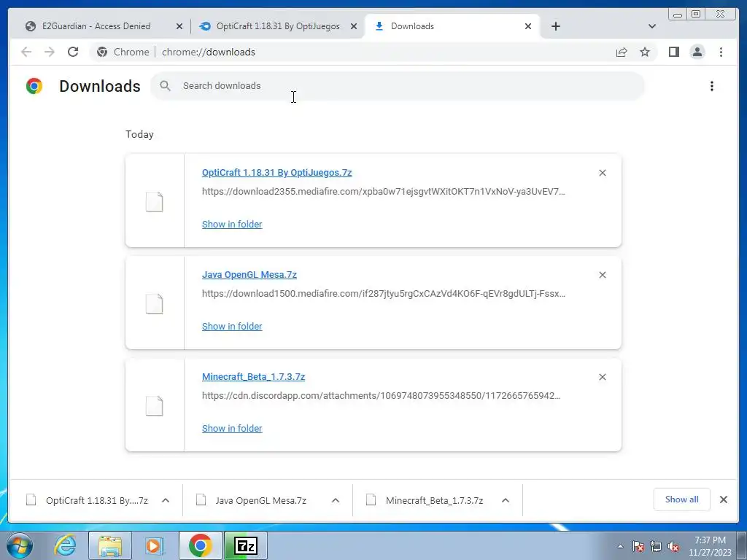Viewport: 747px width, 560px height.
Task: Remove Java OpenGL Mesa.7z from the list
Action: click(602, 275)
